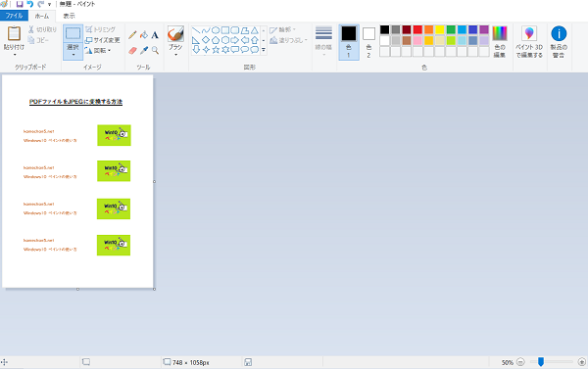Select the Fill with color bucket tool
Screen dimensions: 588x369
click(x=144, y=35)
